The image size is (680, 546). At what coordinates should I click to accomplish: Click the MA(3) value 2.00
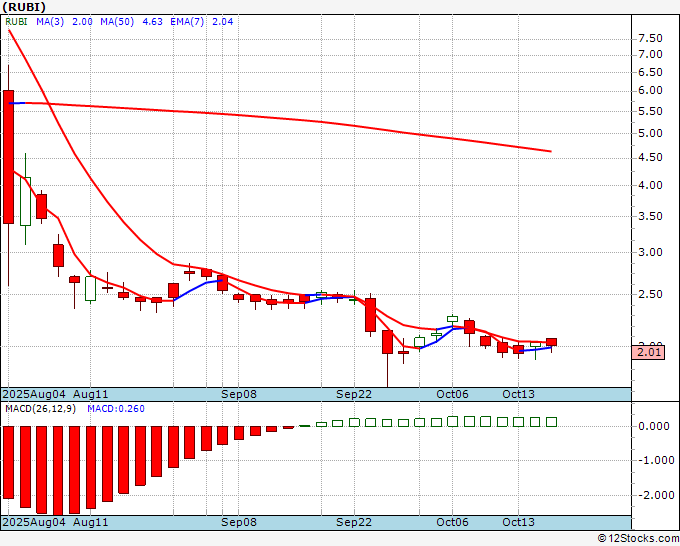(x=82, y=22)
